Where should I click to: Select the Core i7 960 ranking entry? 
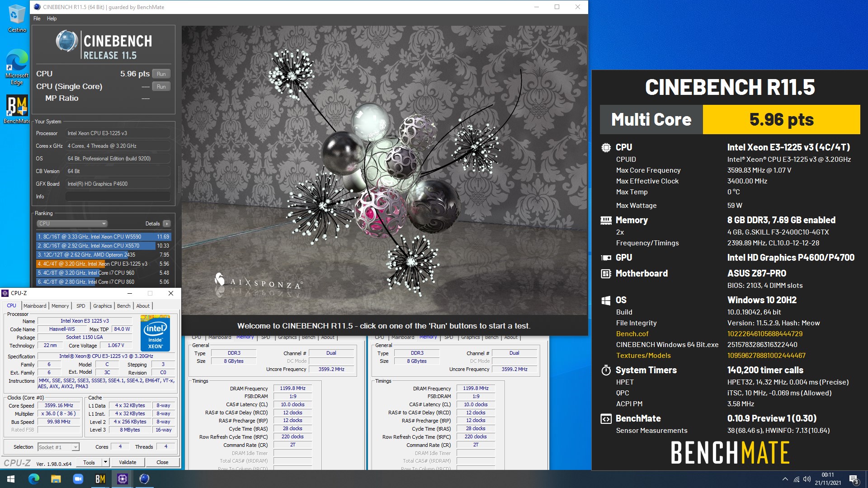[x=104, y=273]
